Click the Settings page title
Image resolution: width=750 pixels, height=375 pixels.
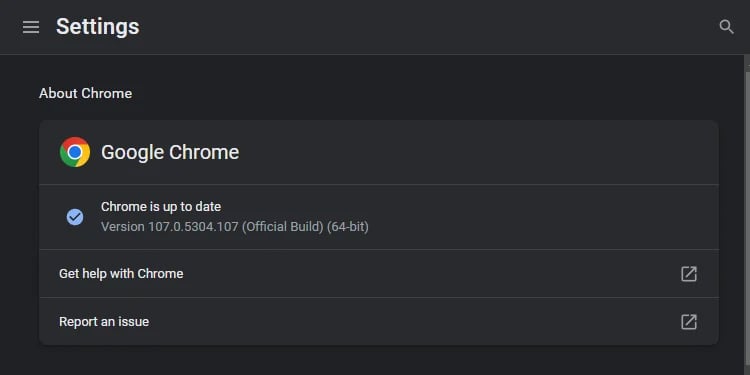click(x=98, y=27)
